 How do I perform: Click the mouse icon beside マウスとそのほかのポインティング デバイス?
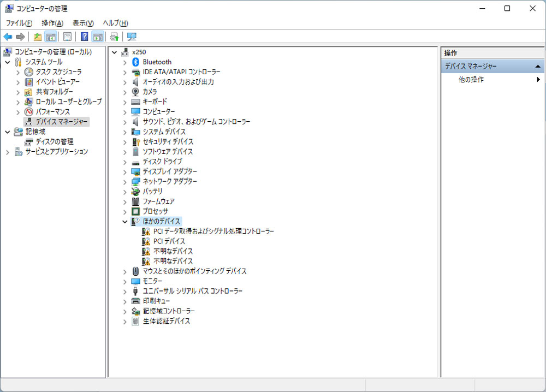pyautogui.click(x=135, y=271)
